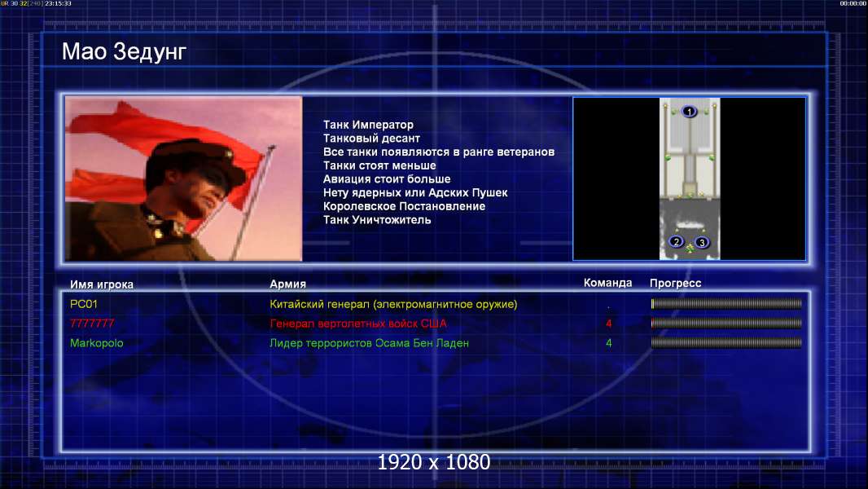The height and width of the screenshot is (489, 868).
Task: Click the clock readout in top-left corner
Action: click(58, 4)
